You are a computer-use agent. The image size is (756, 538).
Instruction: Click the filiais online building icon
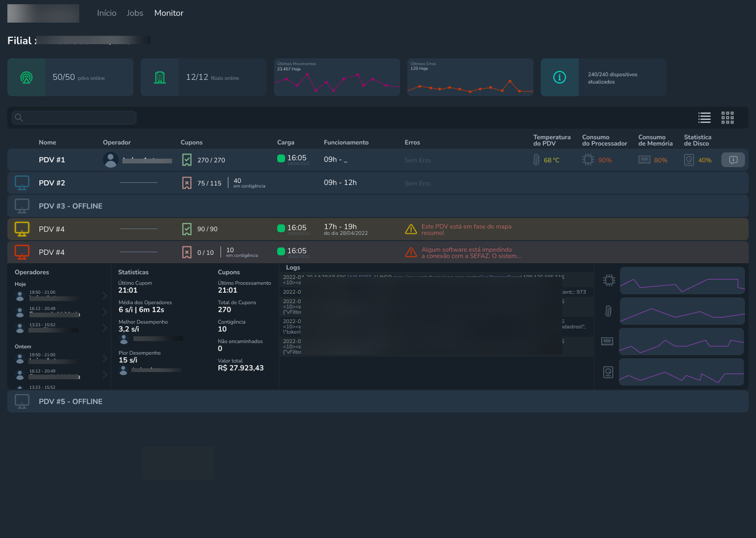tap(160, 77)
